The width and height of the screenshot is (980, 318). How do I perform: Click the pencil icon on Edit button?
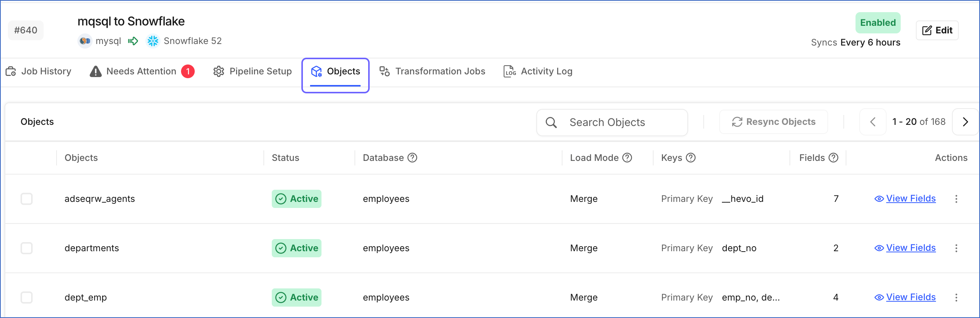point(927,30)
